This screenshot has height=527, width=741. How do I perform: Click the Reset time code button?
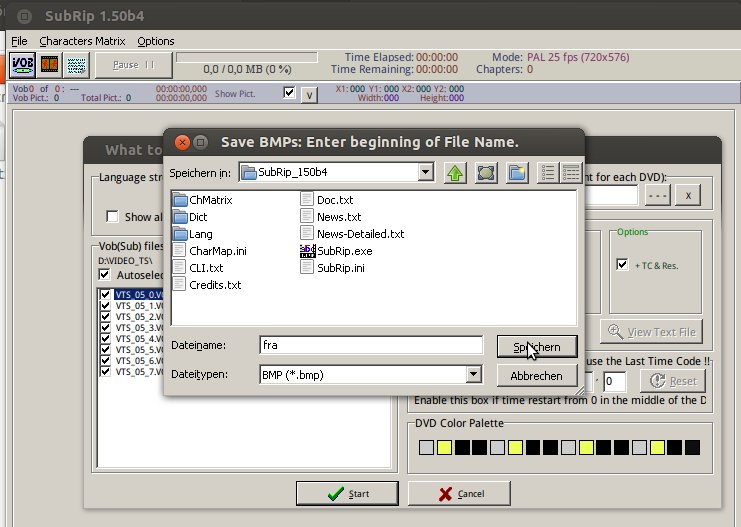click(x=673, y=381)
